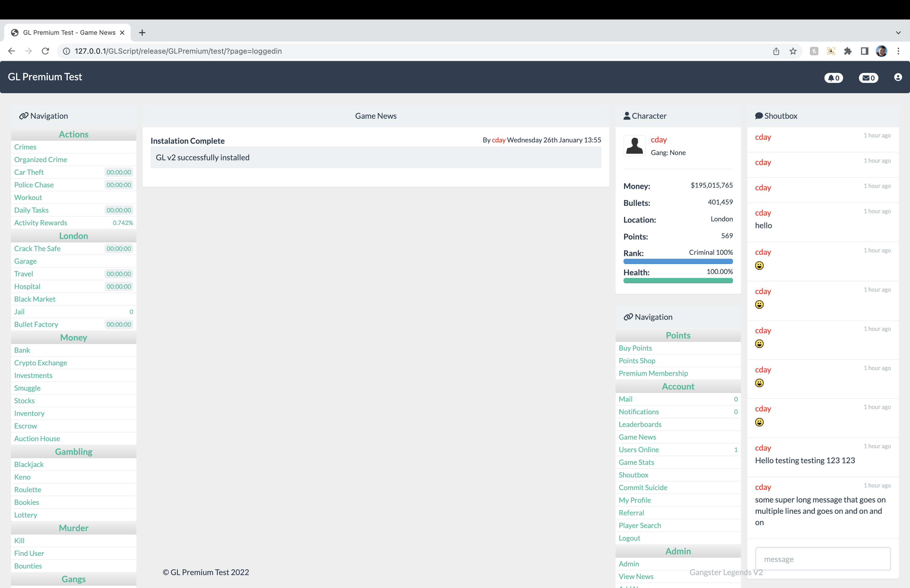
Task: Click the user account icon in header
Action: click(x=898, y=77)
